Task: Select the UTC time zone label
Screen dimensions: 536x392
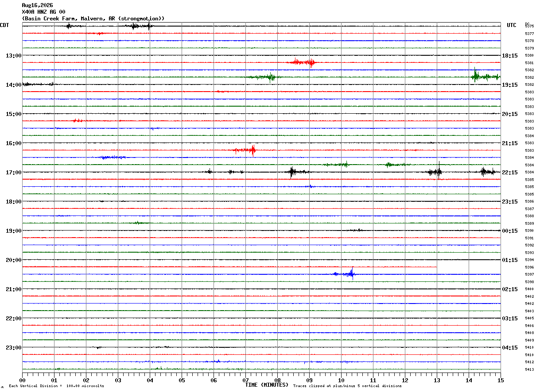Action: [x=512, y=25]
